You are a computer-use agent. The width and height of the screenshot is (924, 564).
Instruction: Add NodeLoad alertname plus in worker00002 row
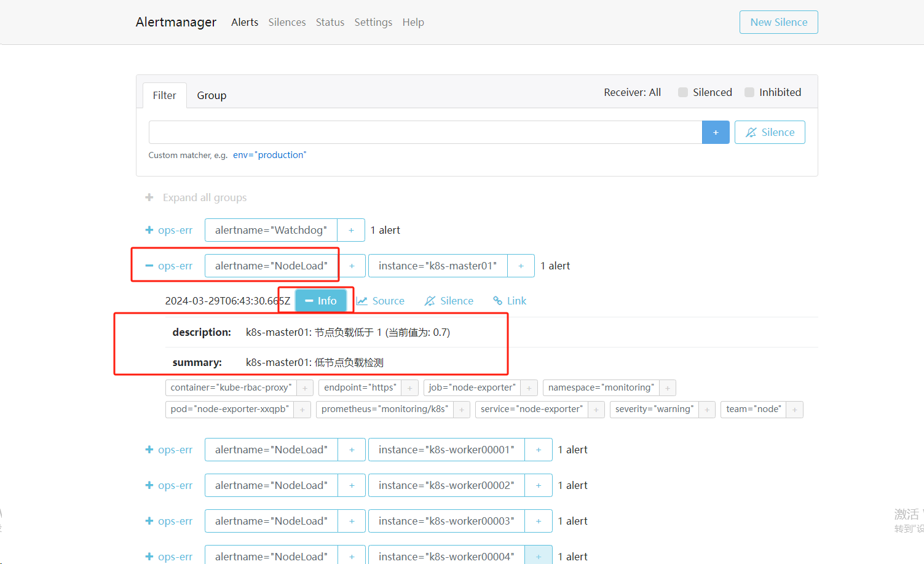pos(352,485)
